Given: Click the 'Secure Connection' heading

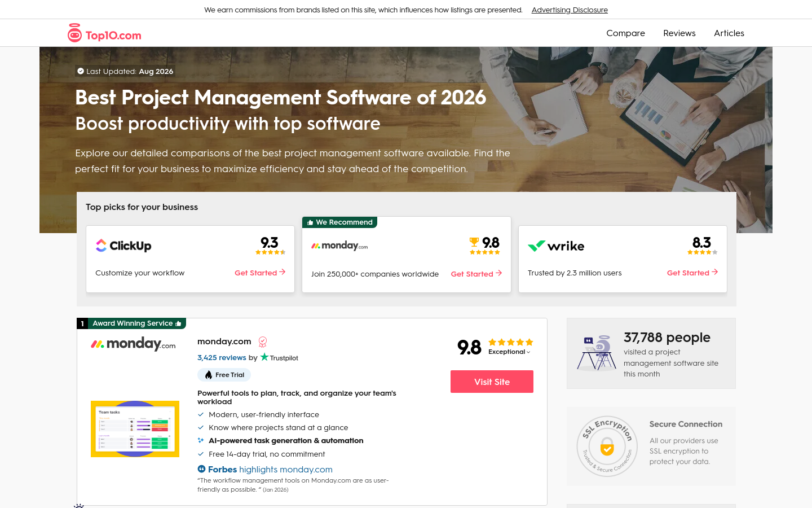Looking at the screenshot, I should 686,424.
